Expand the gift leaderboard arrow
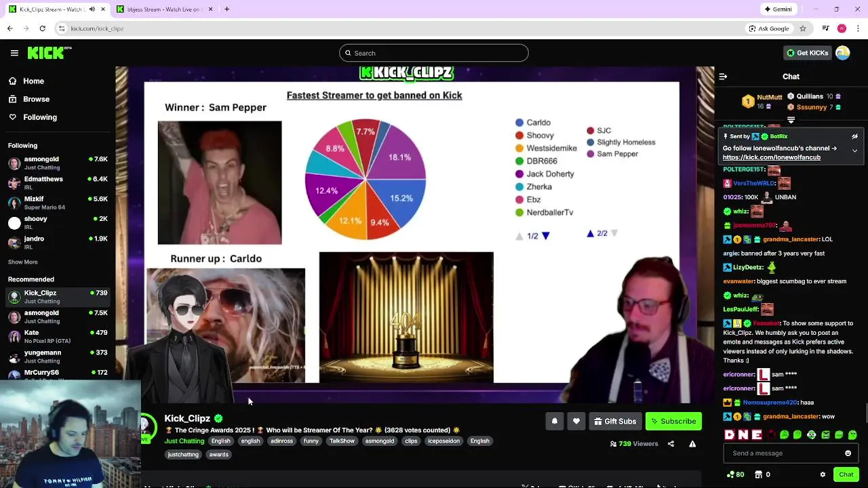Viewport: 868px width, 488px height. (x=791, y=120)
